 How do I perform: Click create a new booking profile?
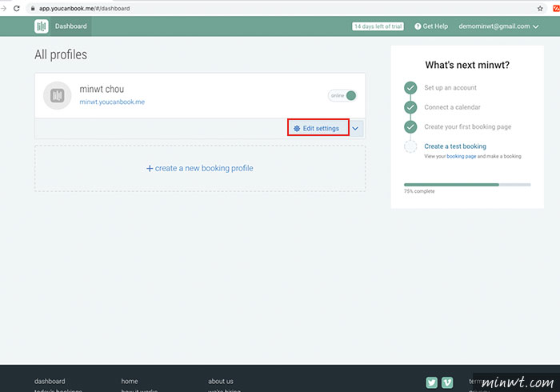pos(200,168)
